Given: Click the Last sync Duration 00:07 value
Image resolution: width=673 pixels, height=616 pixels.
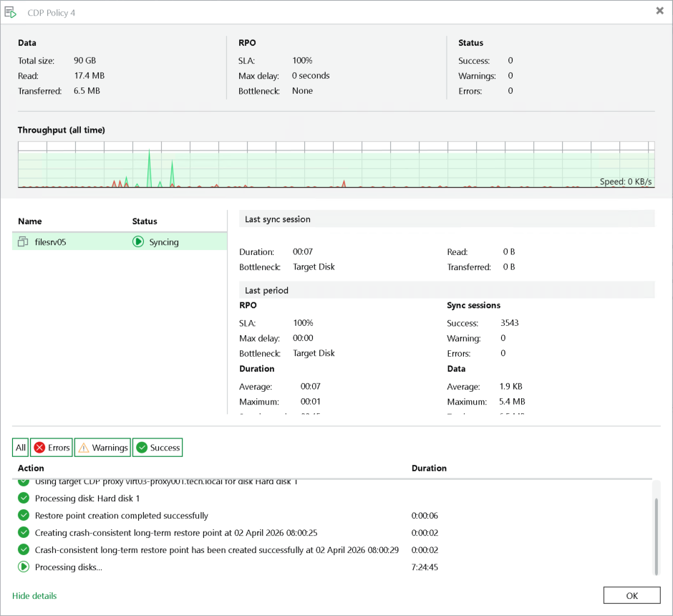Looking at the screenshot, I should point(303,251).
